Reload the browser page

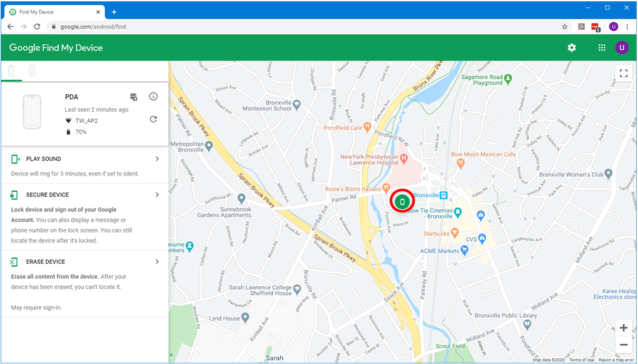37,27
